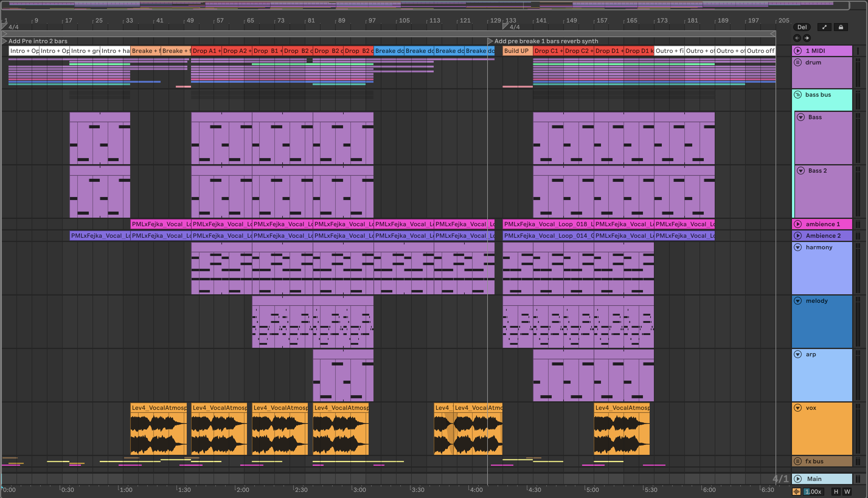
Task: Unfold the drum group track
Action: (797, 62)
